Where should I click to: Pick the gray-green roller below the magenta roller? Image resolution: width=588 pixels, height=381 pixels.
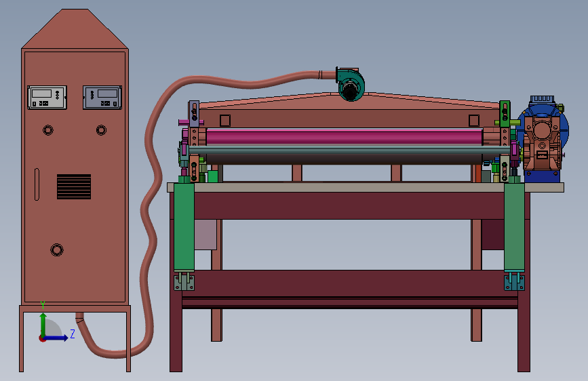click(349, 151)
